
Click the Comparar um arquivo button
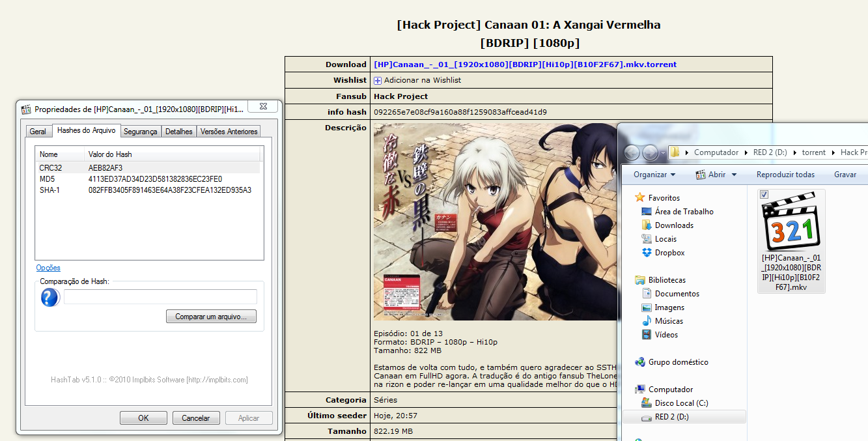click(211, 317)
